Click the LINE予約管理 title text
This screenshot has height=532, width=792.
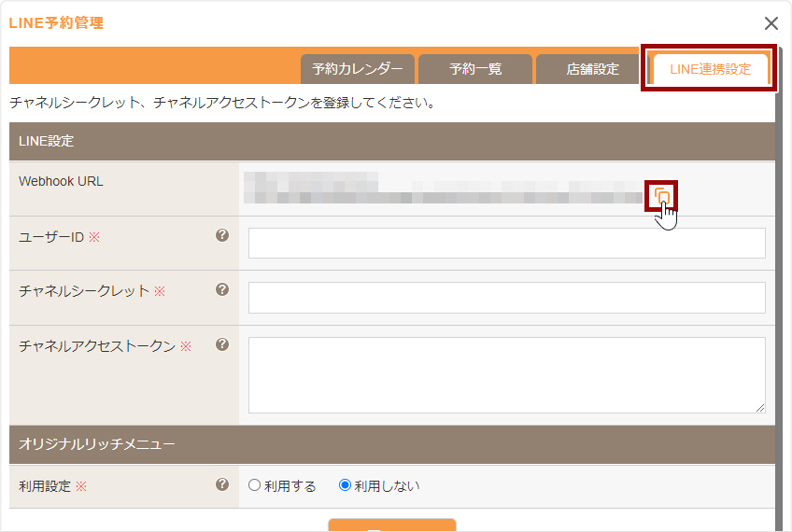(56, 23)
